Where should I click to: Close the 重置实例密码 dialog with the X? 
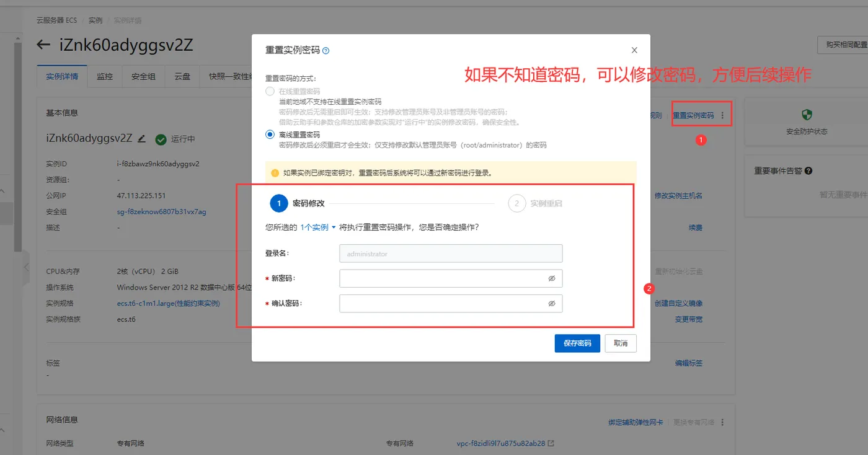click(634, 50)
